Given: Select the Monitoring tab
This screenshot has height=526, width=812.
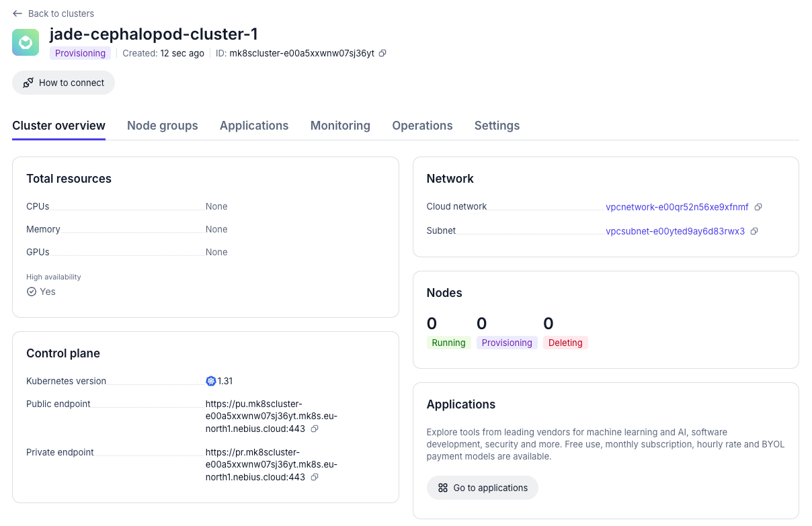Looking at the screenshot, I should coord(340,126).
